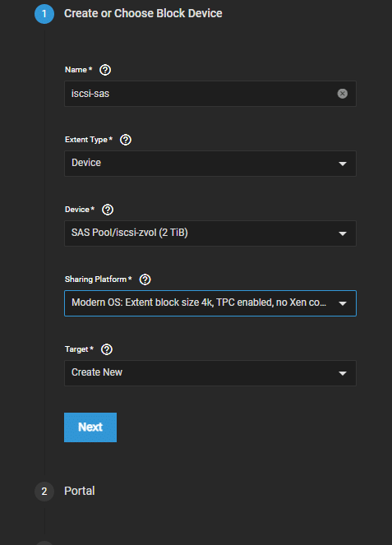The height and width of the screenshot is (545, 392).
Task: Click the Target help question icon
Action: [x=107, y=349]
